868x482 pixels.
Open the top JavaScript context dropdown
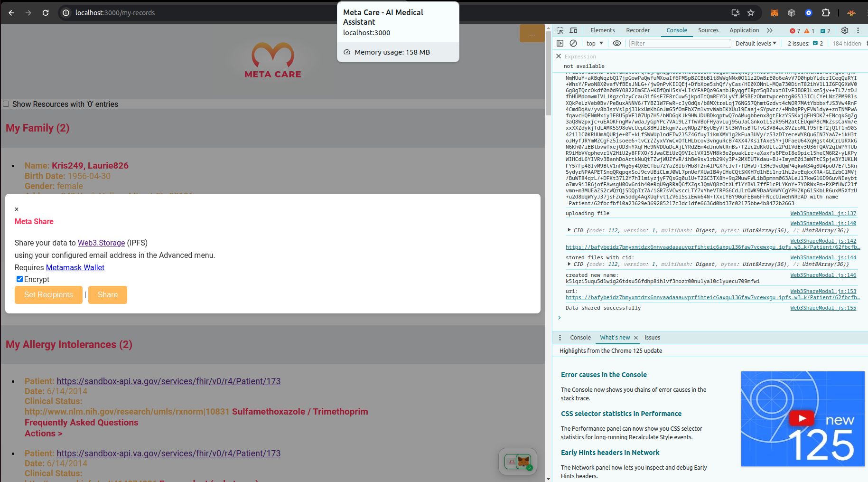[x=595, y=43]
